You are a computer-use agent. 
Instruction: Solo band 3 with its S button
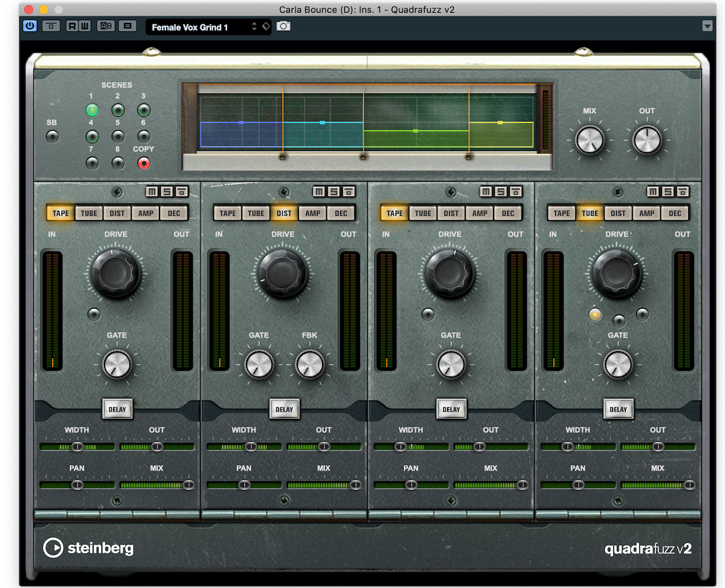(501, 192)
